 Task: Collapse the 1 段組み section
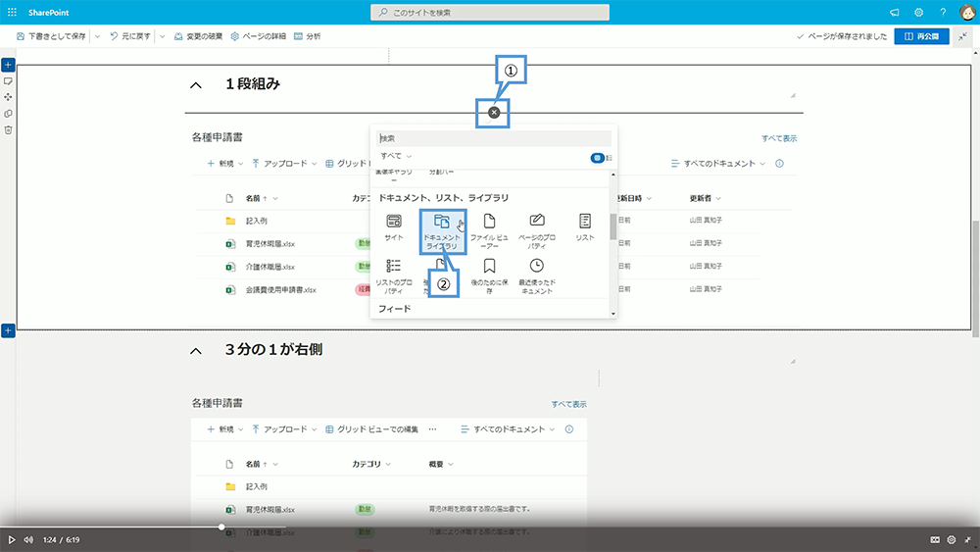pyautogui.click(x=196, y=85)
